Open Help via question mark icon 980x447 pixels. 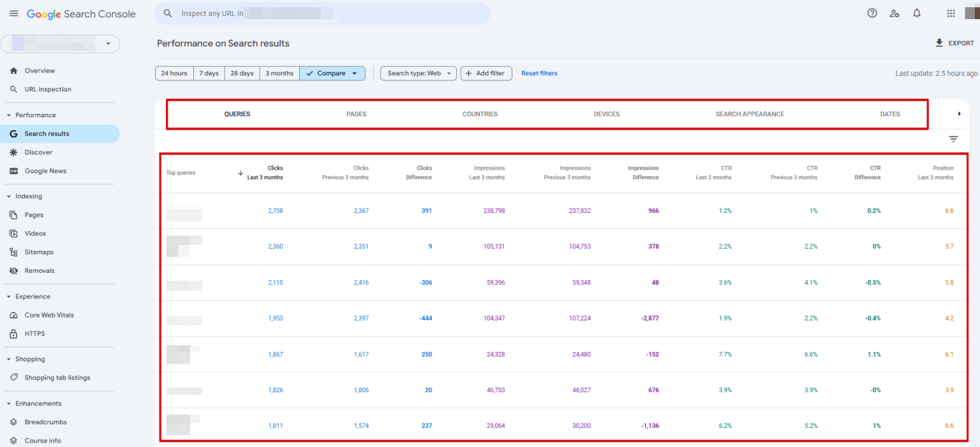[x=872, y=13]
